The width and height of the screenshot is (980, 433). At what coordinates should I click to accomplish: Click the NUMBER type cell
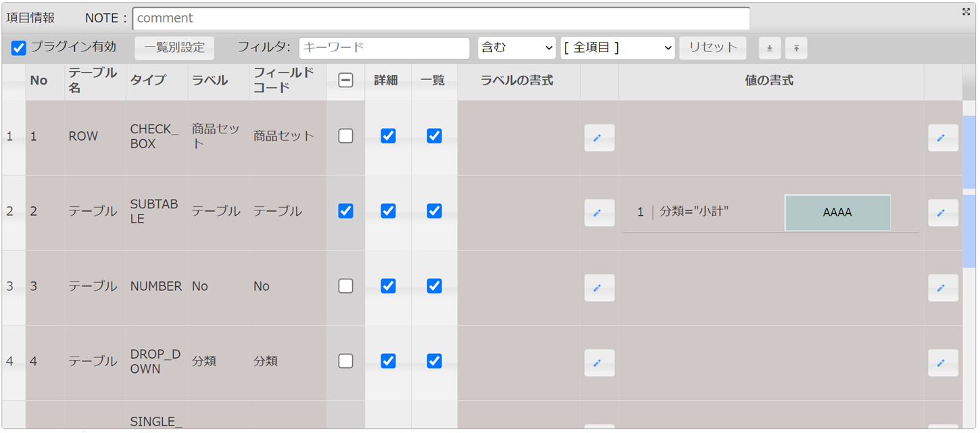156,287
